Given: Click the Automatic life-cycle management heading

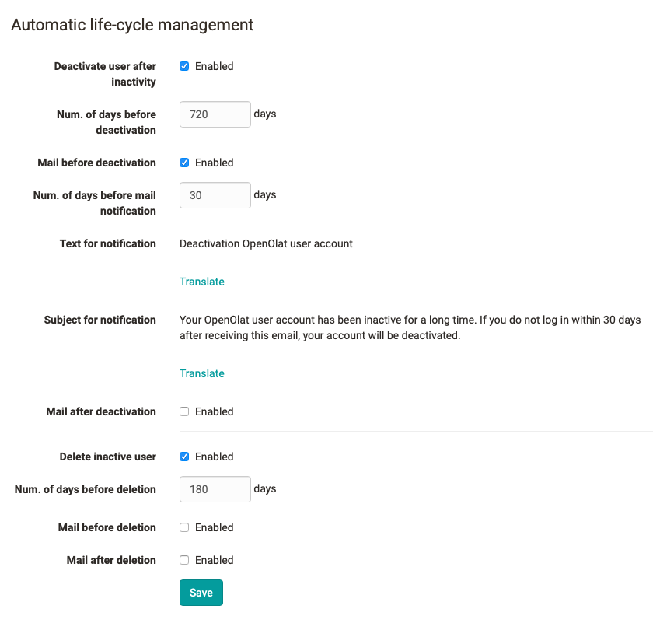Looking at the screenshot, I should (132, 25).
